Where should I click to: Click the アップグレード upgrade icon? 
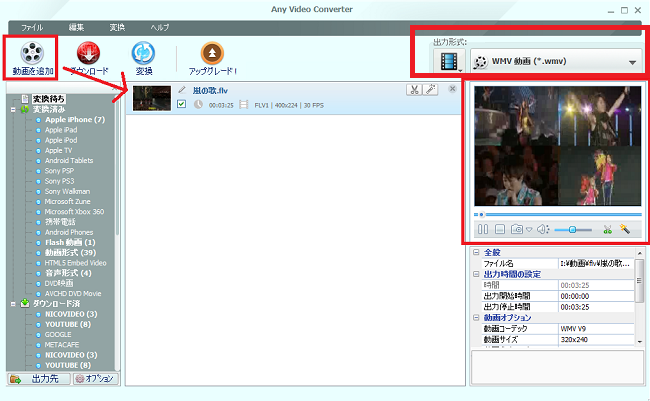pyautogui.click(x=212, y=53)
